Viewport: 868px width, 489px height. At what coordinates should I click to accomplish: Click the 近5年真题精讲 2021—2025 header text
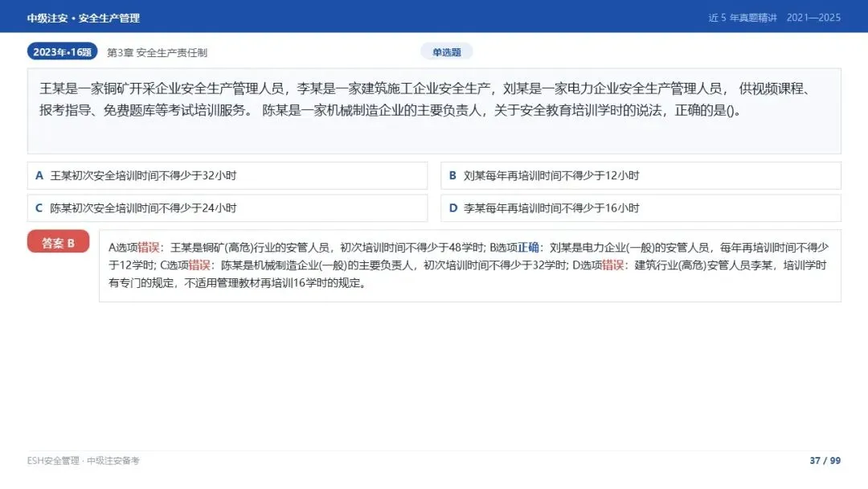775,18
